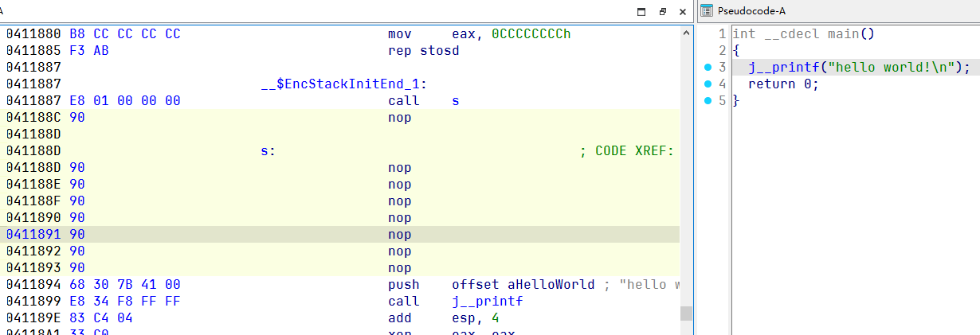The width and height of the screenshot is (980, 335).
Task: Click the disassembly scrollbar up arrow
Action: coord(686,33)
